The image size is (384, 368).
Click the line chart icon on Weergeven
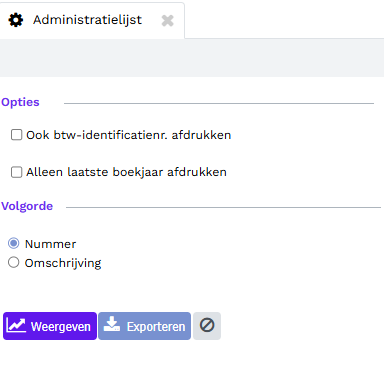(x=16, y=325)
